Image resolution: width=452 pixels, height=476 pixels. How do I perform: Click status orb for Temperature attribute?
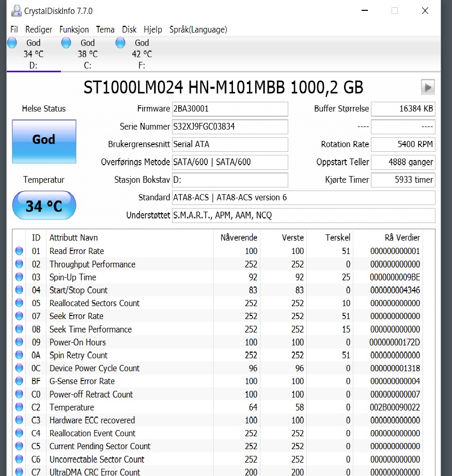coord(19,407)
